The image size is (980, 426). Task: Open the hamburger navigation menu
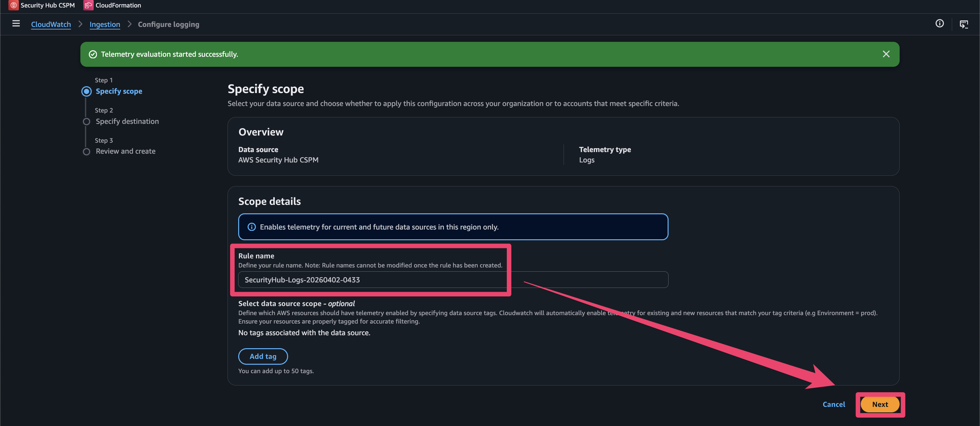(x=16, y=24)
